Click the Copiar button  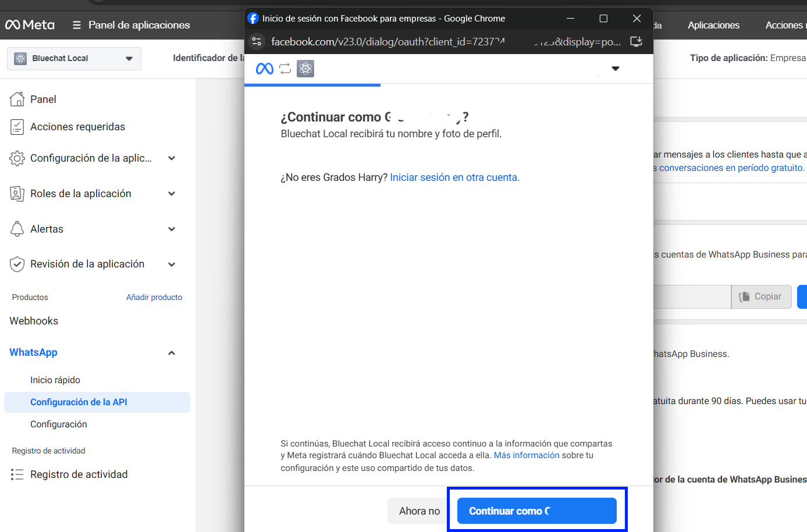click(761, 297)
